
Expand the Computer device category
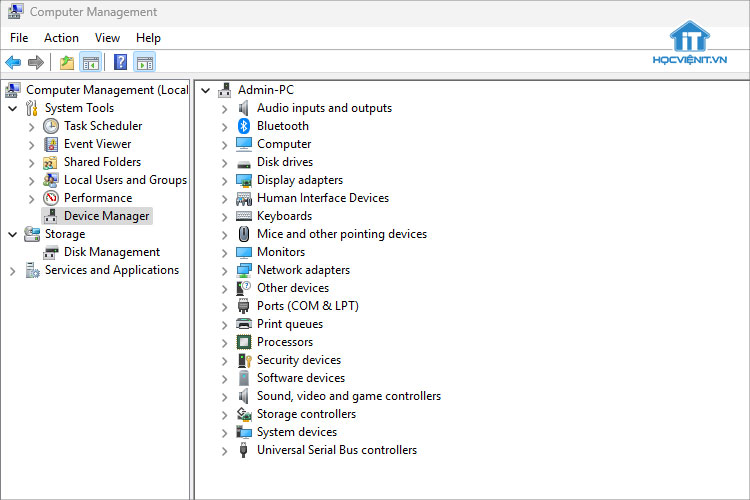(225, 145)
